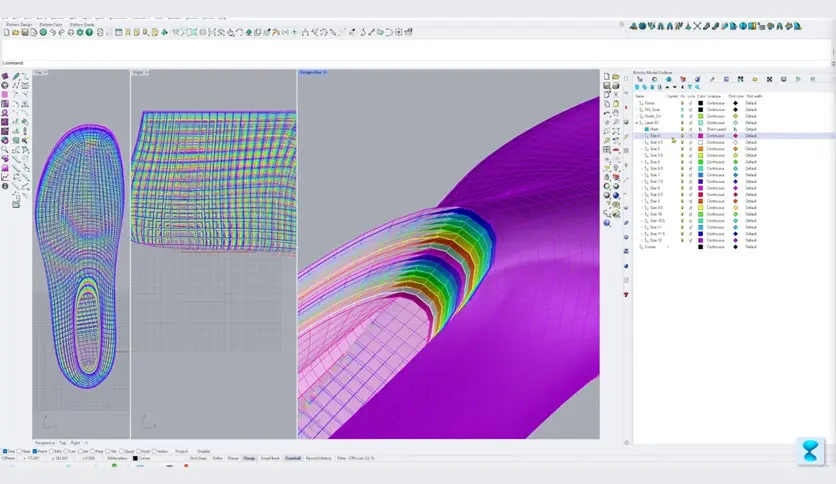Click the move-layer-down arrow icon
This screenshot has width=836, height=484.
tap(674, 87)
